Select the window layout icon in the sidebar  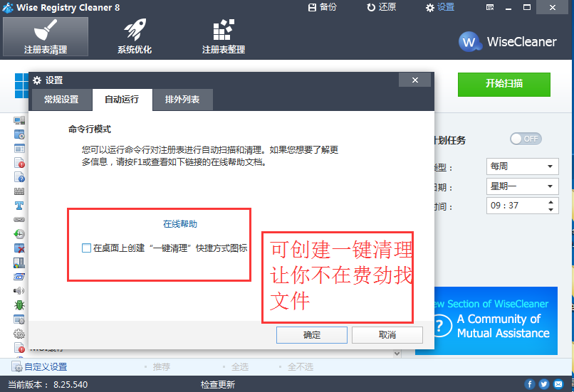click(19, 149)
